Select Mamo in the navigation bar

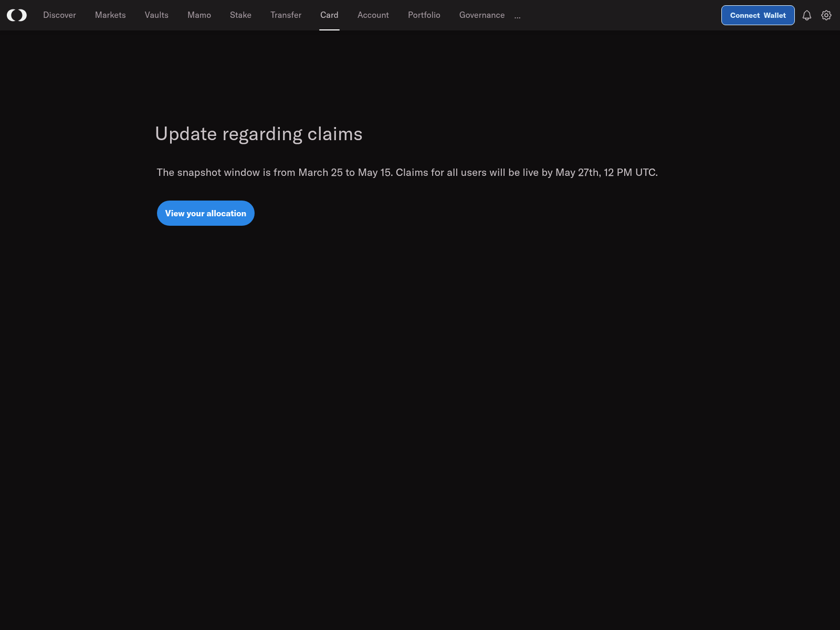[x=199, y=15]
